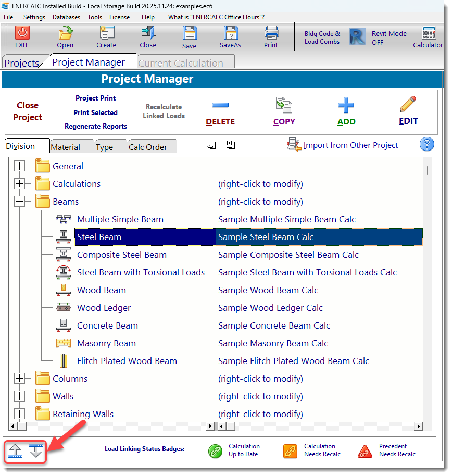The image size is (452, 476).
Task: Click the blue help question mark icon
Action: click(x=426, y=144)
